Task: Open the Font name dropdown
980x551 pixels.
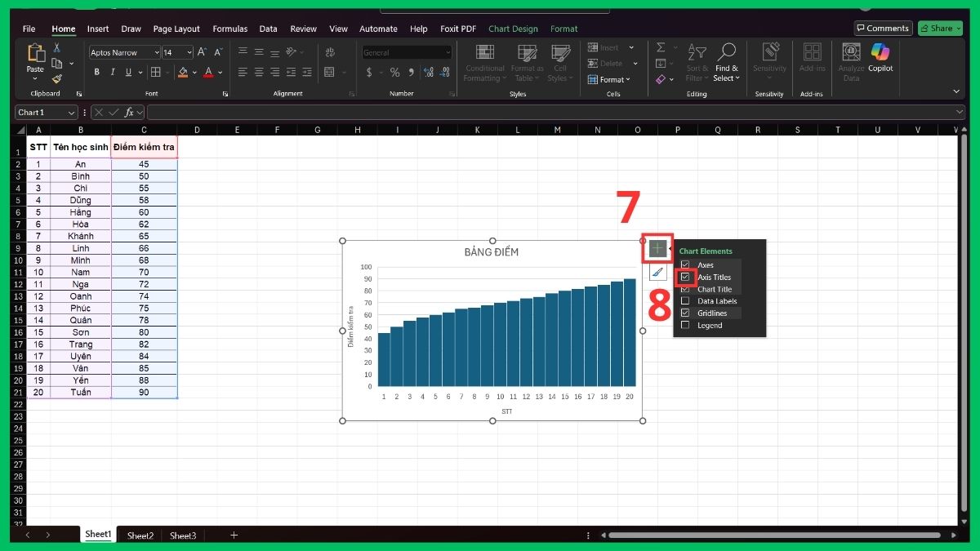Action: point(156,51)
